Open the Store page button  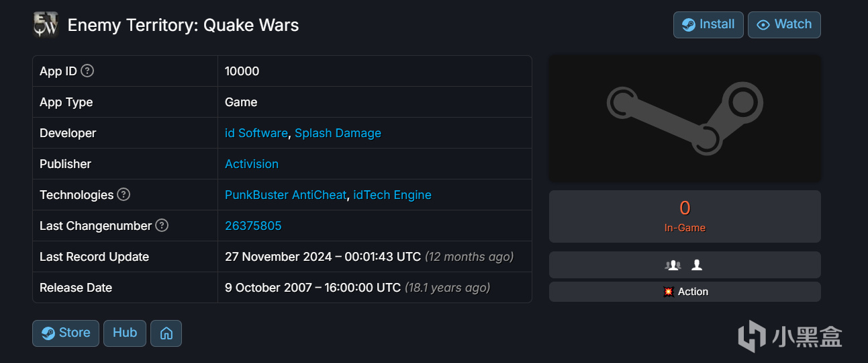pyautogui.click(x=66, y=333)
